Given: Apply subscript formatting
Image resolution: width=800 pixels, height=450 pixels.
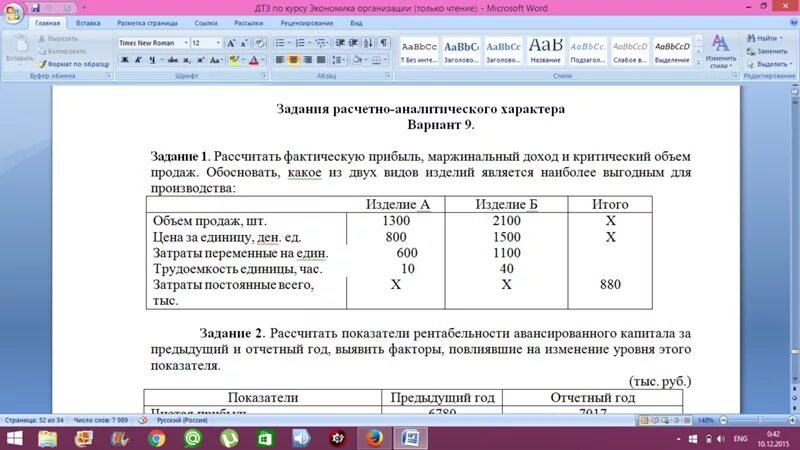Looking at the screenshot, I should 187,60.
